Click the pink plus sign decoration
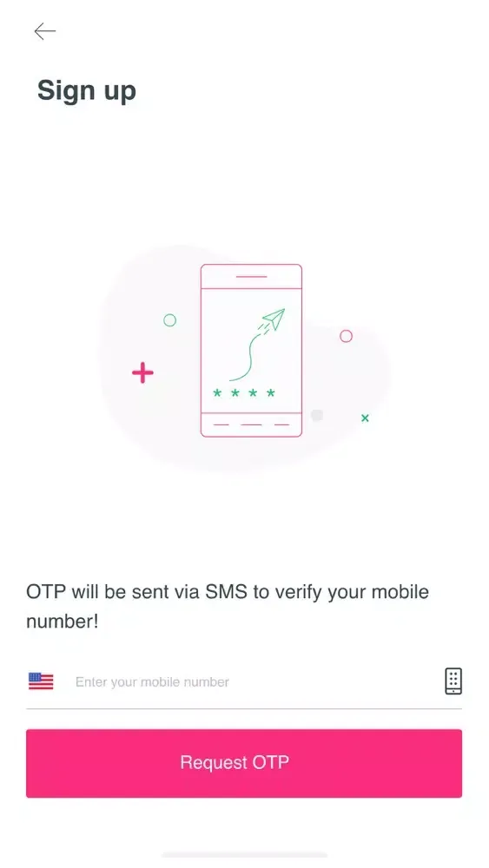This screenshot has height=868, width=489. click(142, 372)
